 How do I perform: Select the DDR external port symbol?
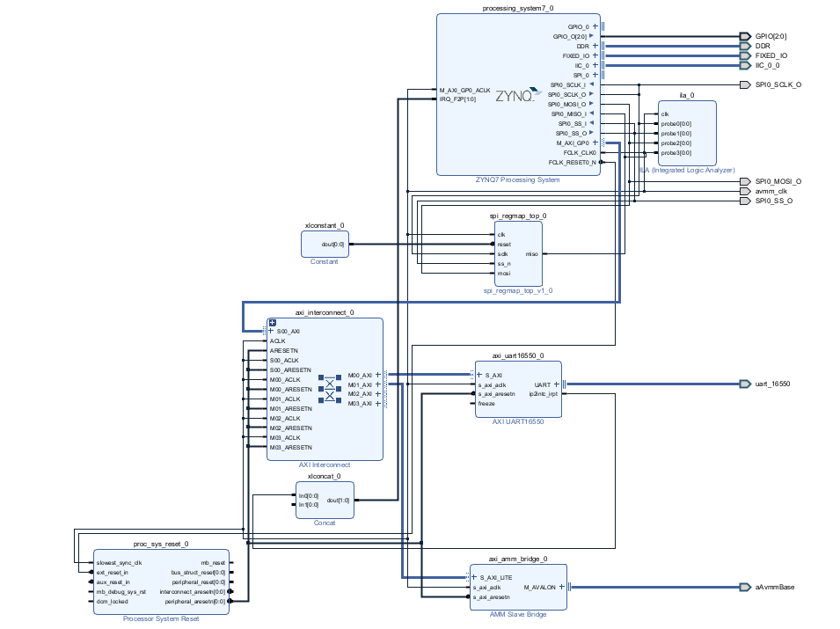(x=745, y=46)
